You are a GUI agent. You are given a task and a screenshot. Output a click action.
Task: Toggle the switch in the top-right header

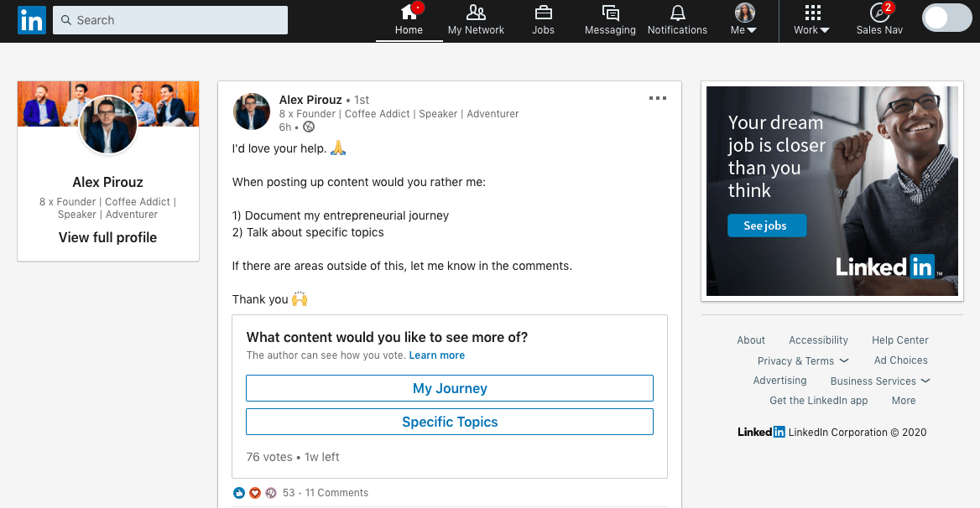pyautogui.click(x=946, y=18)
